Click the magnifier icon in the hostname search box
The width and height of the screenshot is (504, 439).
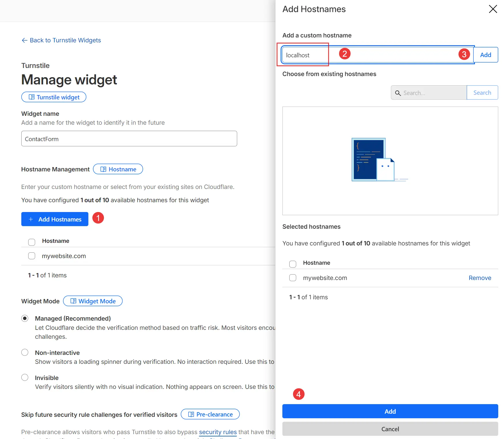tap(398, 93)
